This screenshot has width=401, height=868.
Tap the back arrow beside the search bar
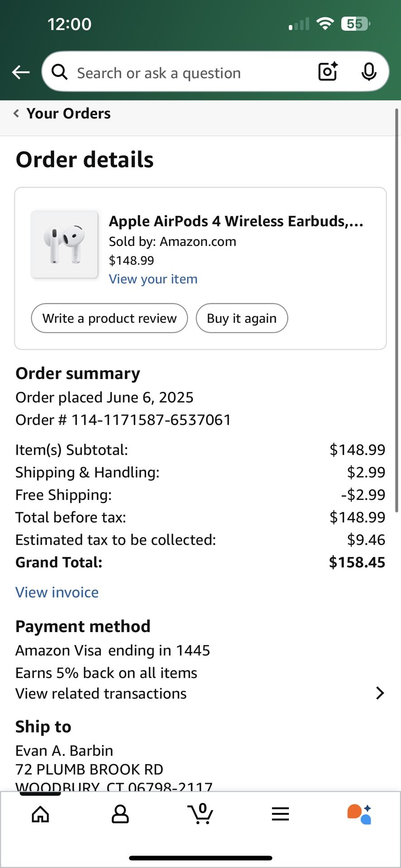(x=20, y=72)
